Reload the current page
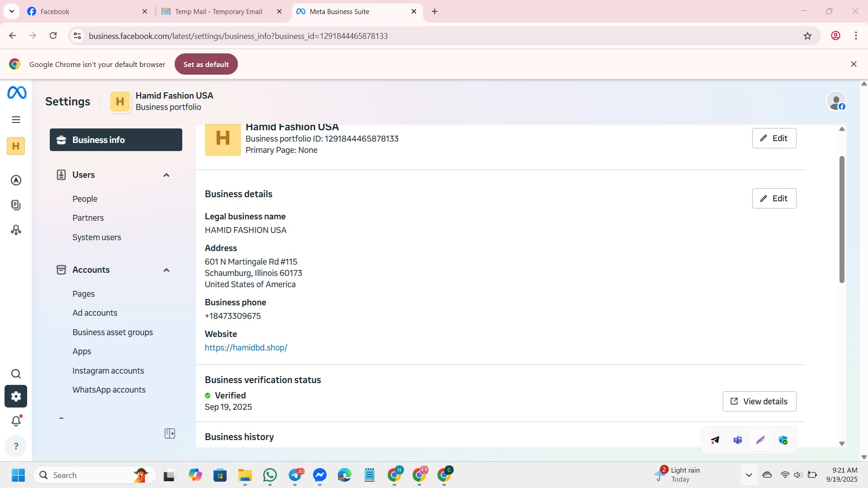Screen dimensions: 868x488 click(53, 36)
